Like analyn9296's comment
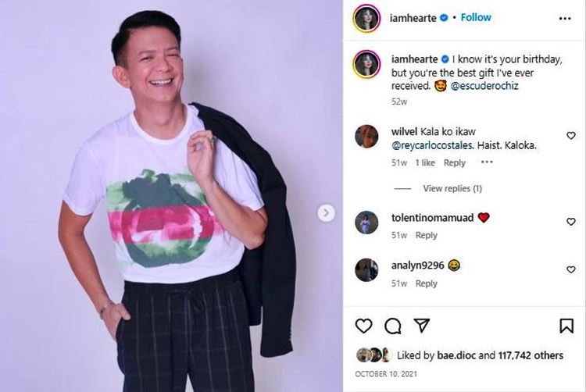This screenshot has height=392, width=586. (x=571, y=269)
